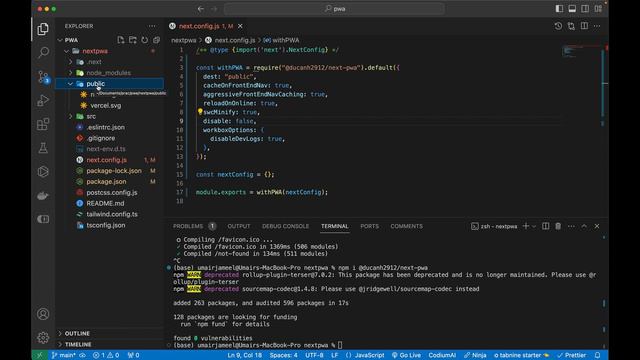Open the editor timeline history icon
The height and width of the screenshot is (360, 640).
(558, 26)
